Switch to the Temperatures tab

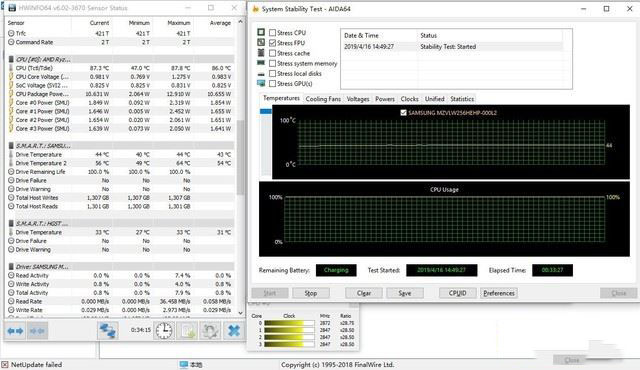[x=281, y=98]
